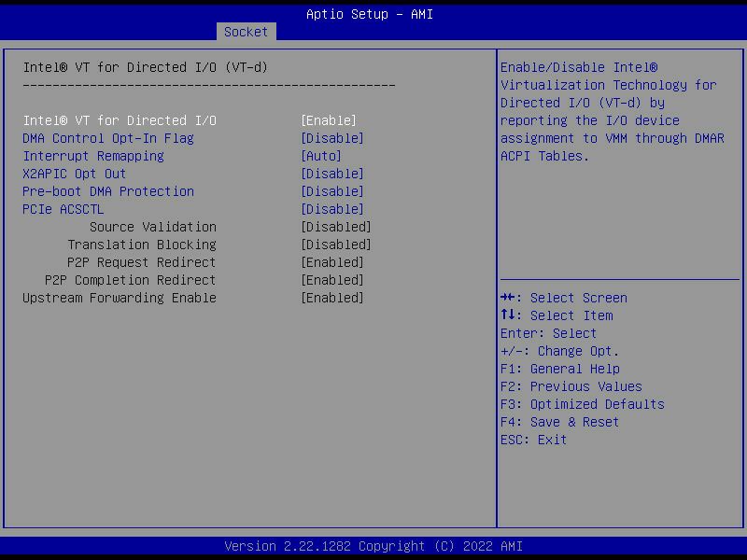The height and width of the screenshot is (560, 747).
Task: Click the version copyright footer text
Action: click(373, 546)
